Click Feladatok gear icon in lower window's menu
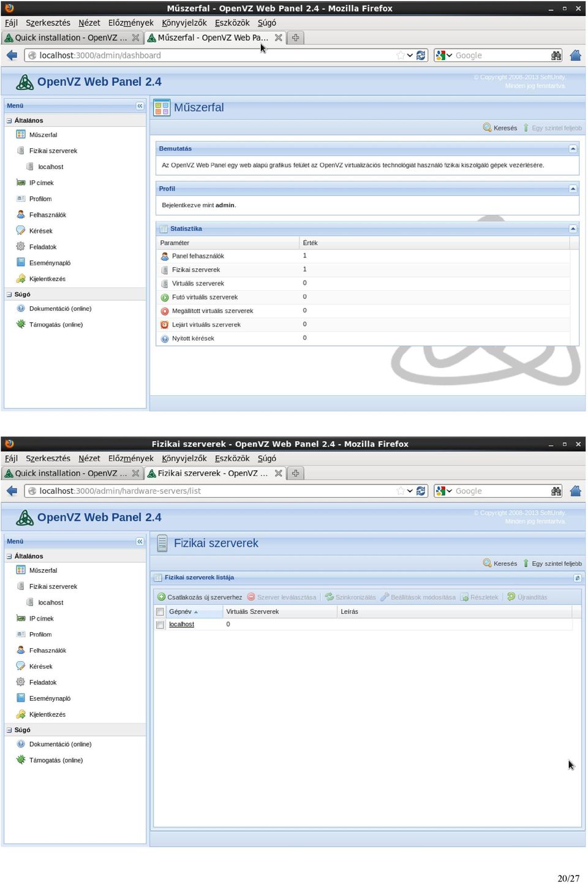The height and width of the screenshot is (884, 588). [21, 682]
